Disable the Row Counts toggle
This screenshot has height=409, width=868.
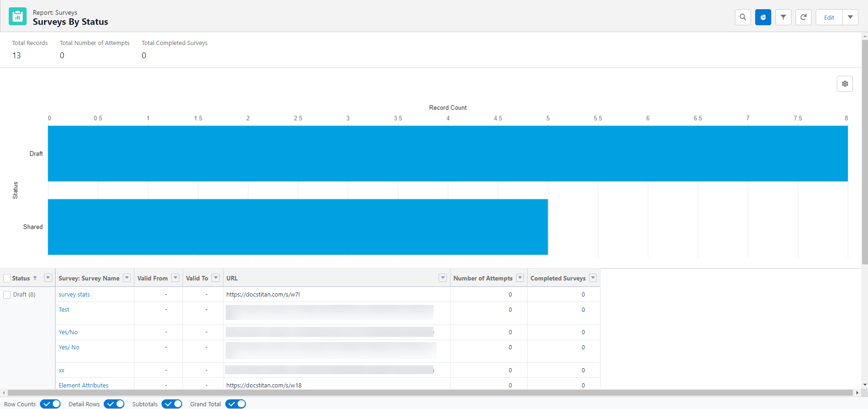pos(50,404)
